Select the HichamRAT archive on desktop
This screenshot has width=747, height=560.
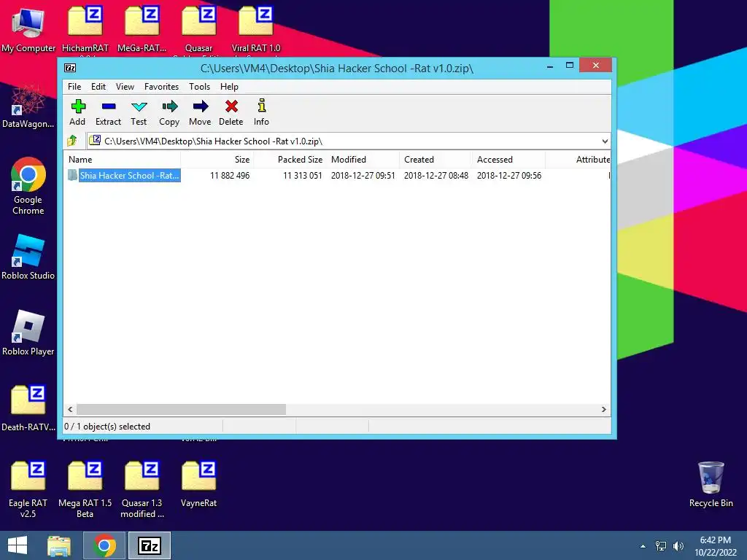(x=85, y=29)
